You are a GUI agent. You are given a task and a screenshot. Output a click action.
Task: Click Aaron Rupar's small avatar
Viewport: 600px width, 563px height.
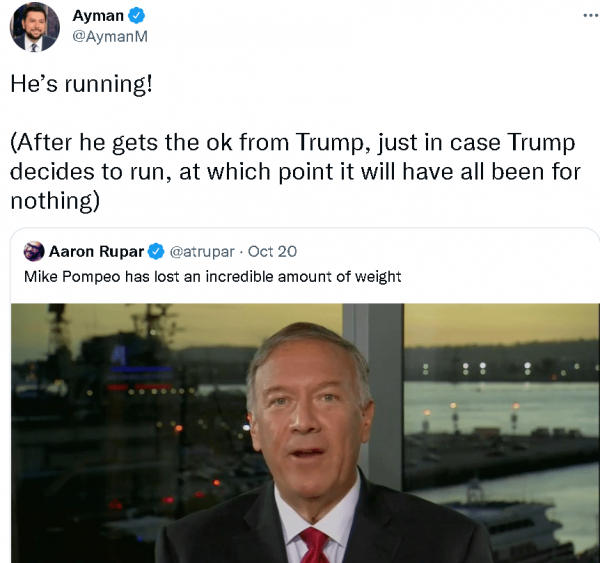[x=34, y=251]
